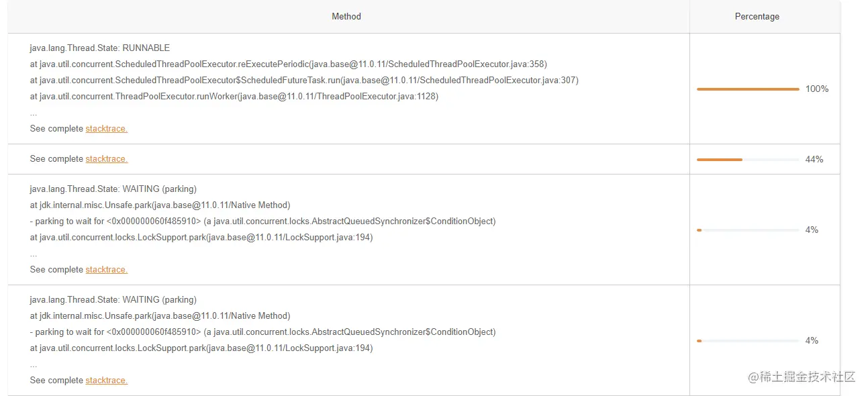The height and width of the screenshot is (396, 868).
Task: Click the ScheduledFutureTask.run stack frame line
Action: (304, 81)
